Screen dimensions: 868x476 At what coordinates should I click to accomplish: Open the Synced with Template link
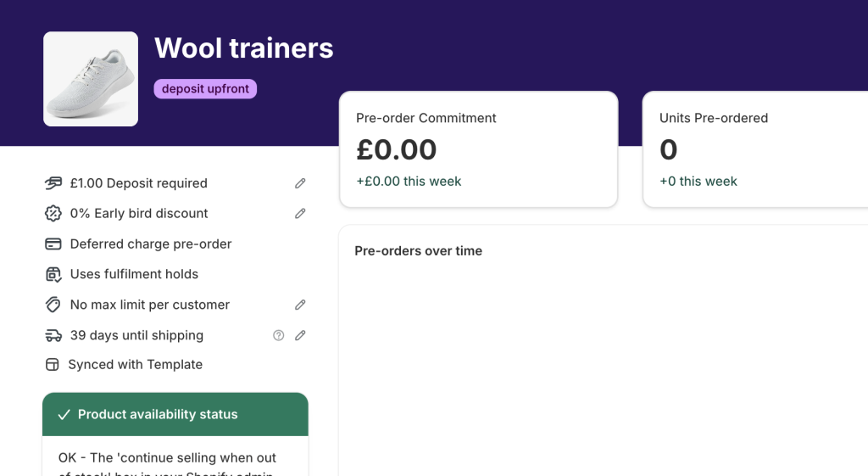pyautogui.click(x=135, y=365)
